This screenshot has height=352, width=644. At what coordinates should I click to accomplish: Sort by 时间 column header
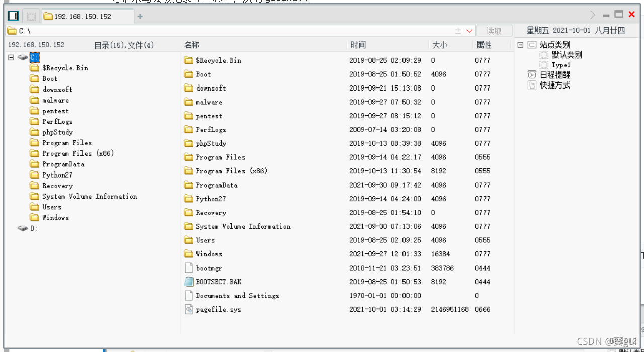(x=358, y=45)
